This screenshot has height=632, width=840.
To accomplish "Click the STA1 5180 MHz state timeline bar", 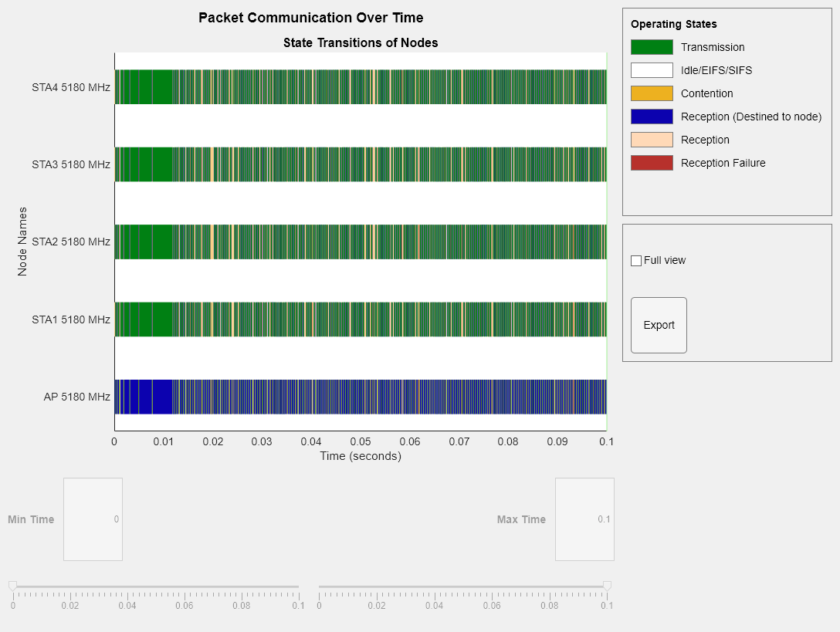I will click(x=360, y=319).
